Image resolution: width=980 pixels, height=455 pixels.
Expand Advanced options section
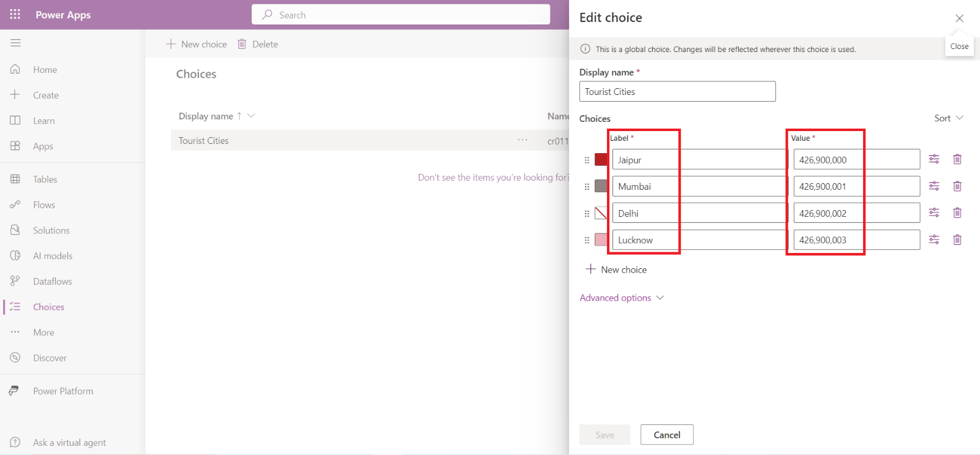[x=621, y=298]
